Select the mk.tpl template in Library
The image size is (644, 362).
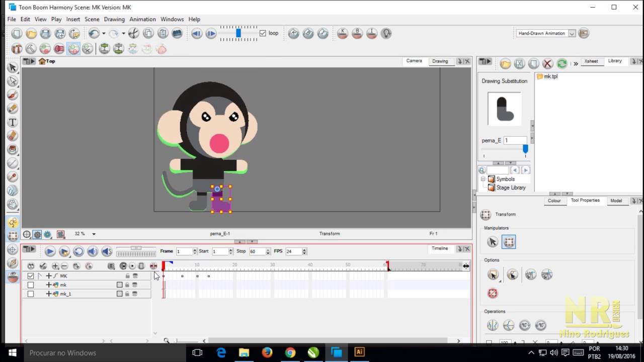[x=547, y=76]
